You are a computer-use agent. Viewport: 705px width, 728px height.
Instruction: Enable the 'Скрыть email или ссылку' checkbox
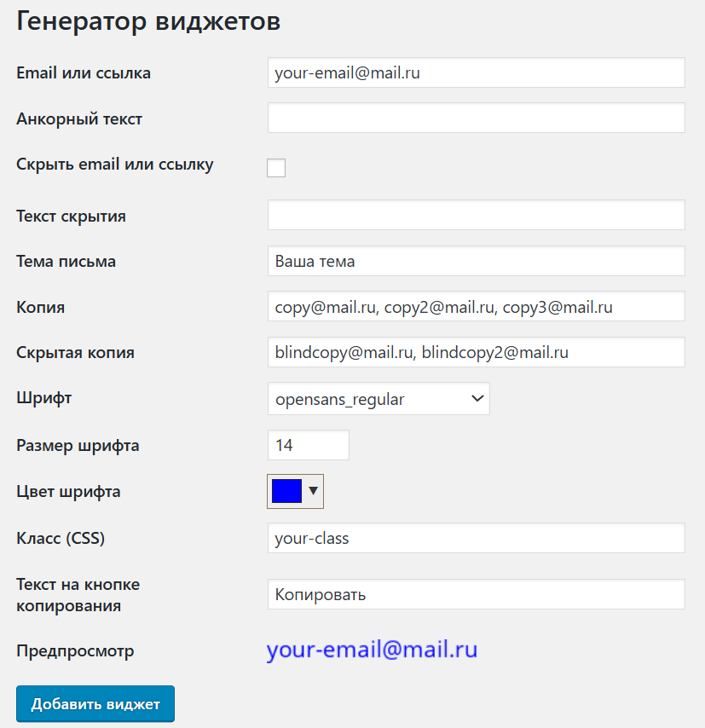276,168
